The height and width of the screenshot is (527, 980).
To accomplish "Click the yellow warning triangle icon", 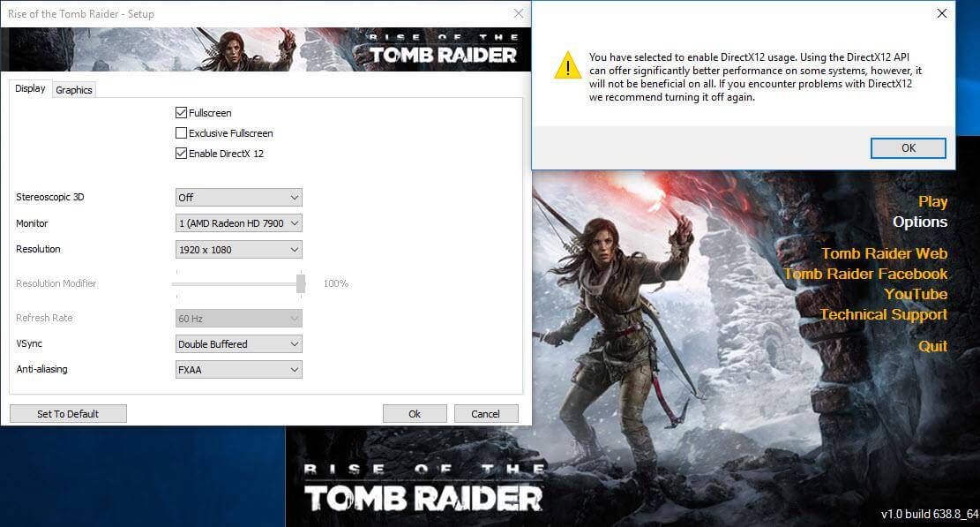I will coord(567,65).
